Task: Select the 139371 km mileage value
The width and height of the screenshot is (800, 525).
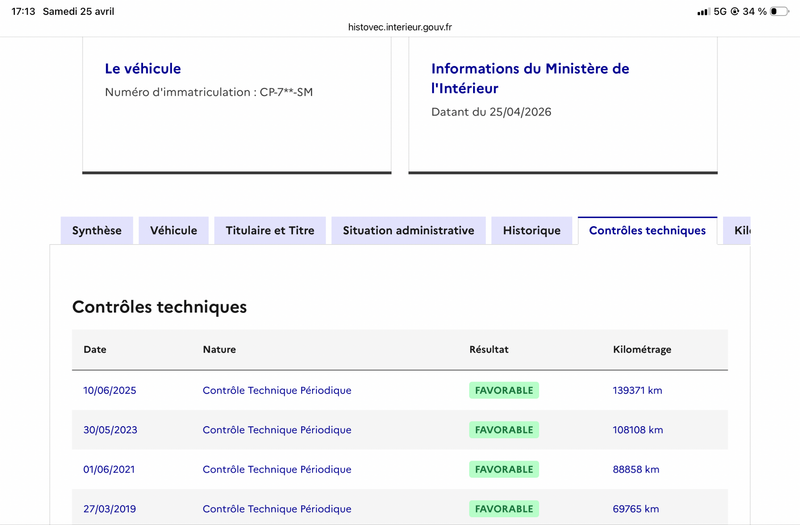Action: point(637,390)
